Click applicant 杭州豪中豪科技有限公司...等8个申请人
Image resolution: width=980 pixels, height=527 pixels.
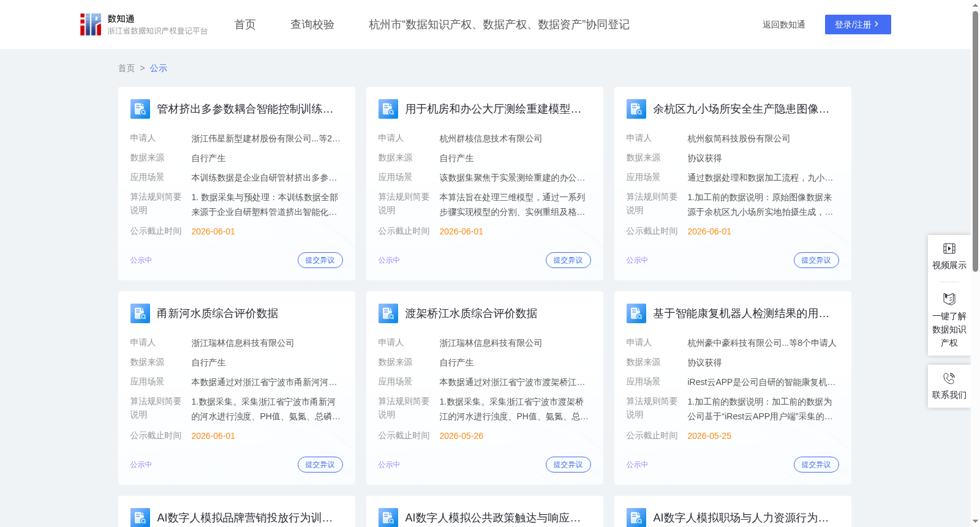(x=762, y=343)
